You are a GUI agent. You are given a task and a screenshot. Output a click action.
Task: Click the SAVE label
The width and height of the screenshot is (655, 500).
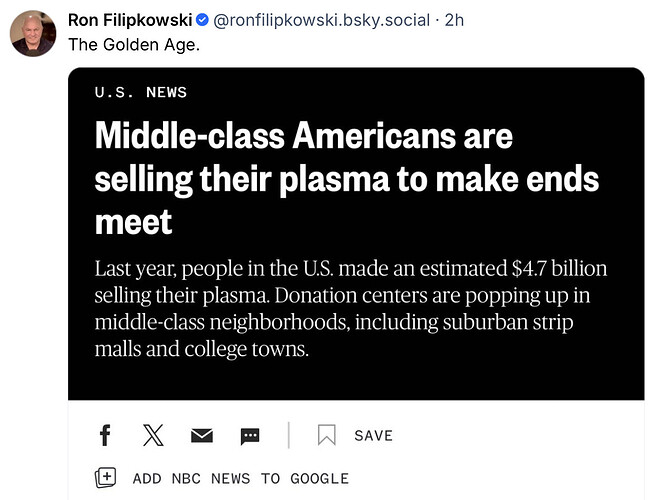point(373,436)
